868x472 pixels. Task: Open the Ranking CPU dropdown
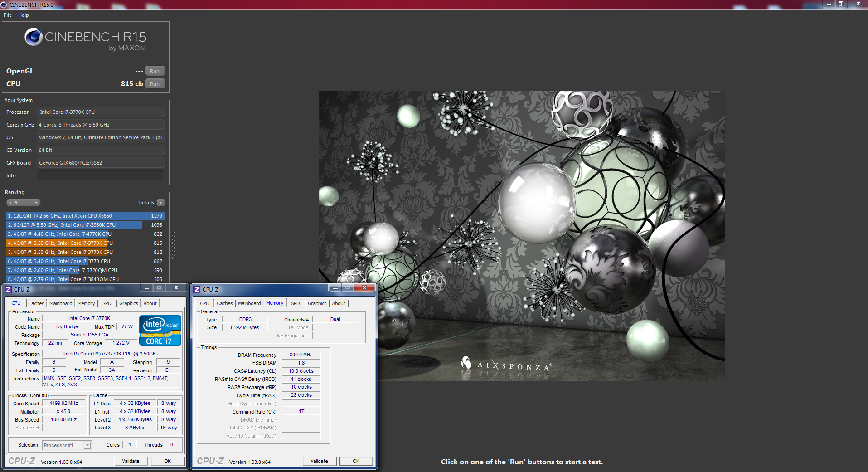(x=24, y=203)
